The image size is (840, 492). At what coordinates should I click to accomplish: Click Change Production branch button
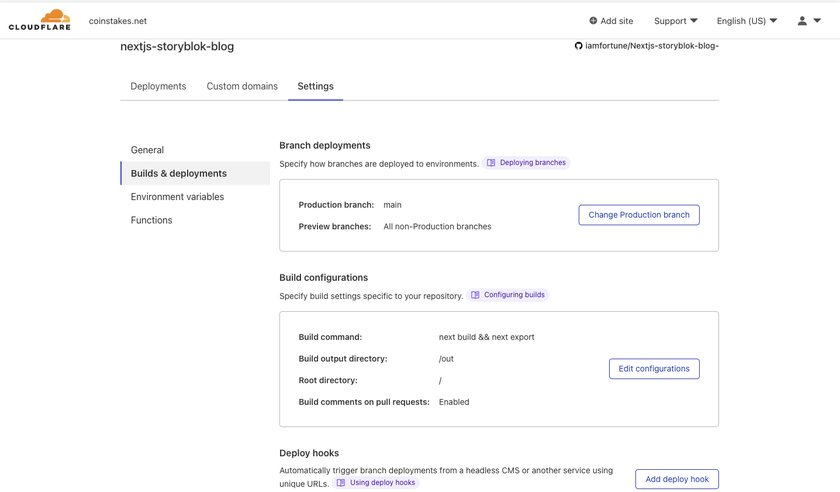(x=639, y=215)
